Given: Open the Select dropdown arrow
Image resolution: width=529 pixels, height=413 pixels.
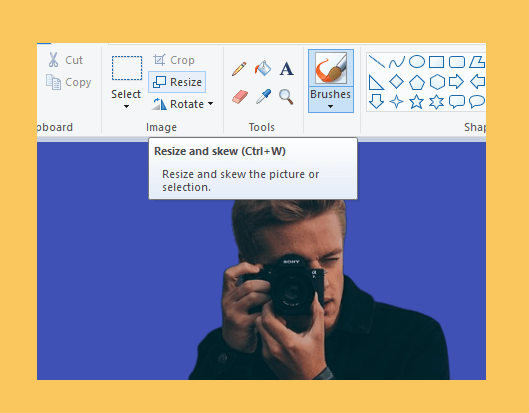Looking at the screenshot, I should [x=126, y=107].
